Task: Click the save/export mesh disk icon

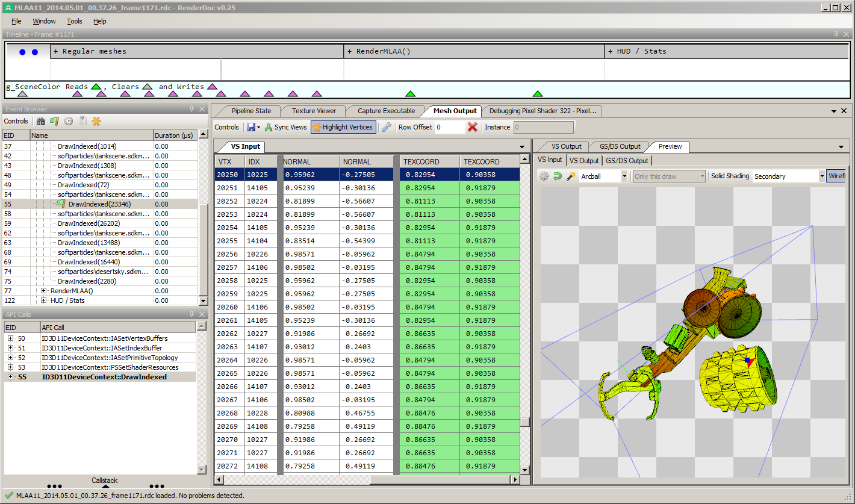Action: 250,127
